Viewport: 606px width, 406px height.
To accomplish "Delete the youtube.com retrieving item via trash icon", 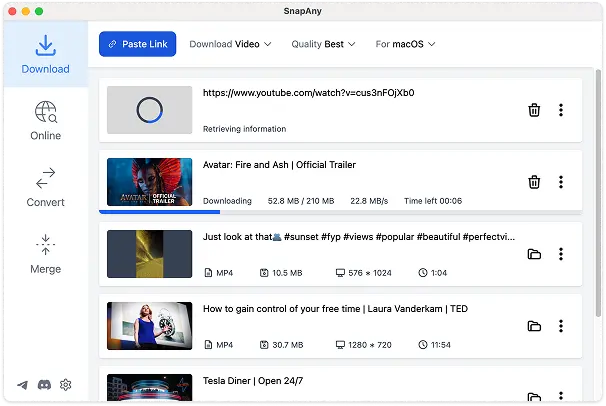I will (534, 110).
